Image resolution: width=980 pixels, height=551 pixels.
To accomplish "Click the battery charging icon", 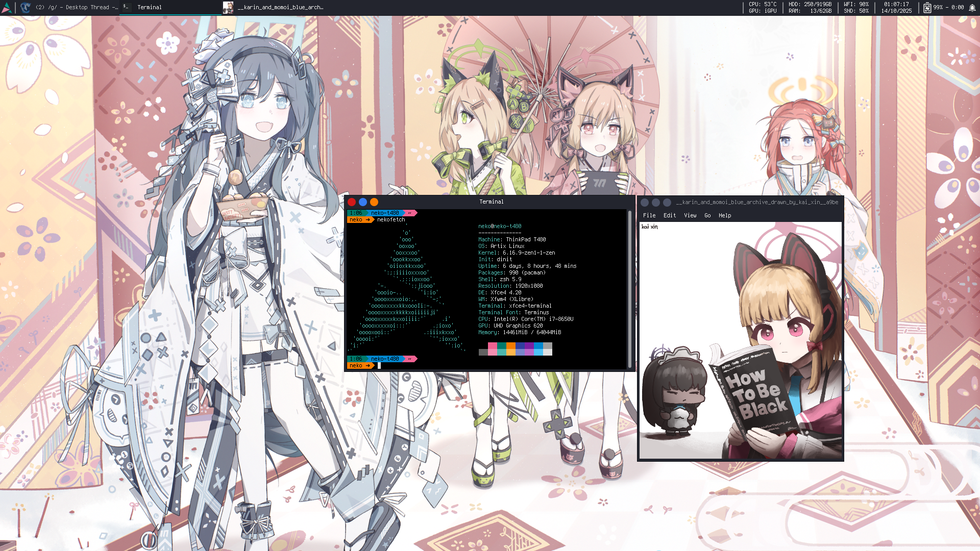I will pos(927,8).
